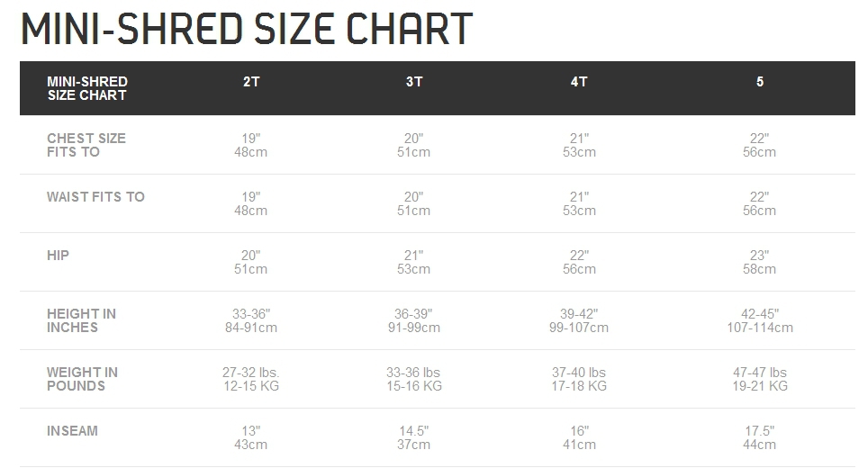Select the size 5 column header
Screen dimensions: 868x468
[760, 82]
